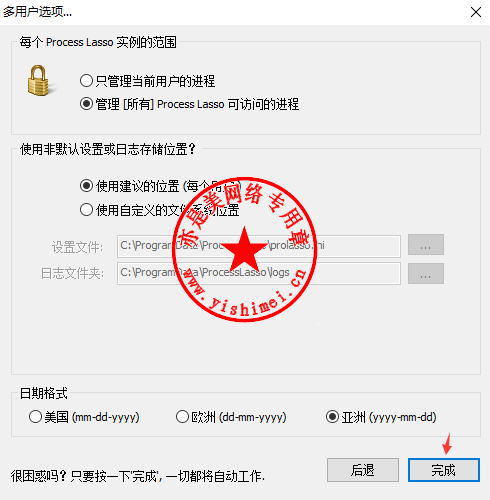The width and height of the screenshot is (490, 500).
Task: Click the 很困惑吗 hint text
Action: pos(137,476)
